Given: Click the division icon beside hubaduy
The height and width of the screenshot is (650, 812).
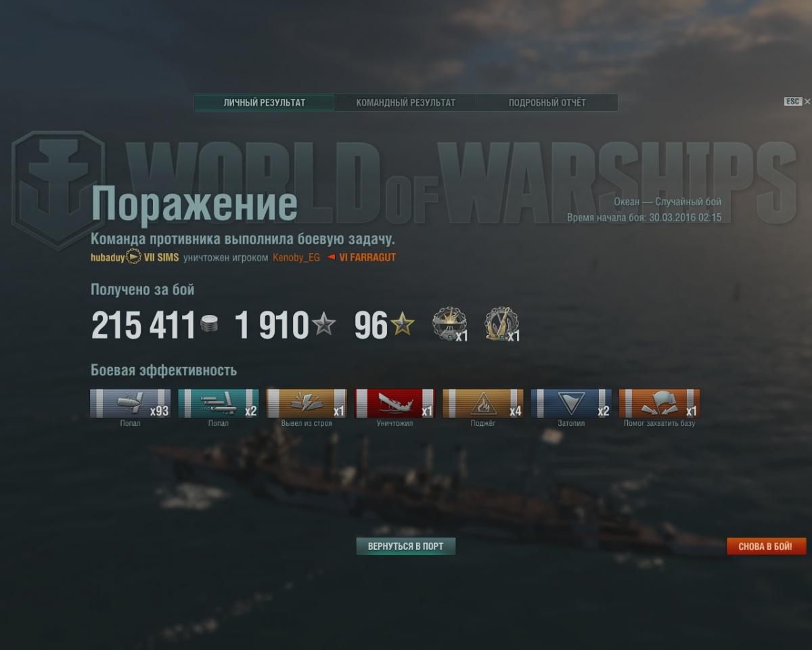Looking at the screenshot, I should [133, 257].
